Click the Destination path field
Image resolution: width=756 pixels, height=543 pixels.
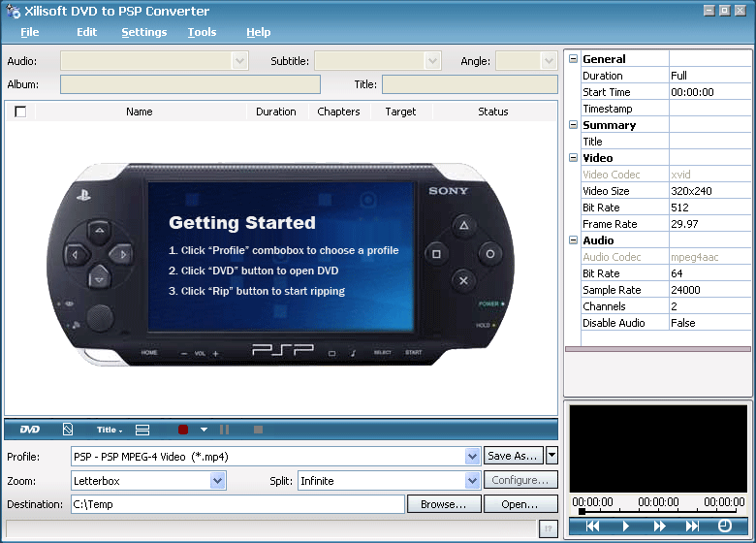click(237, 504)
